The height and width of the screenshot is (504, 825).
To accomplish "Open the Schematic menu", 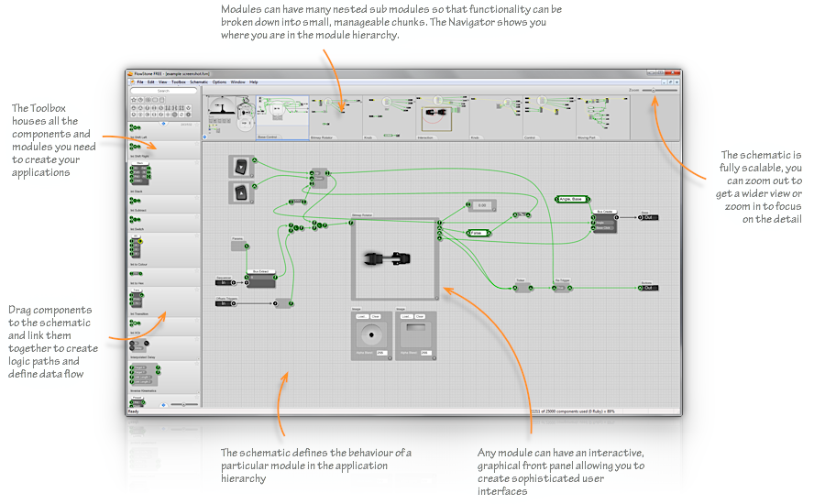I will [199, 82].
